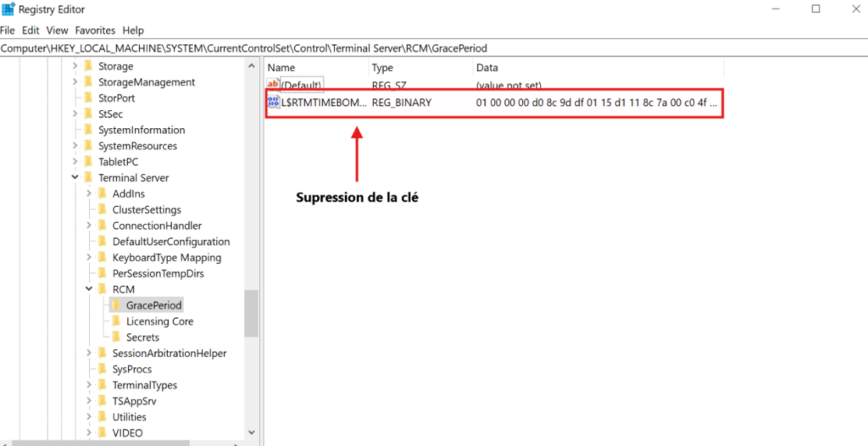Select the SystemInformation key in tree
Image resolution: width=868 pixels, height=446 pixels.
[x=141, y=130]
